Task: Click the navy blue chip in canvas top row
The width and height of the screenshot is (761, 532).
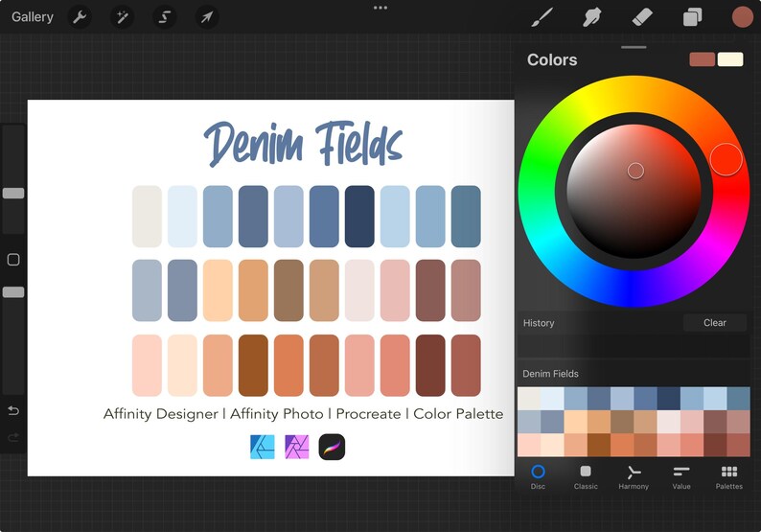Action: [359, 216]
